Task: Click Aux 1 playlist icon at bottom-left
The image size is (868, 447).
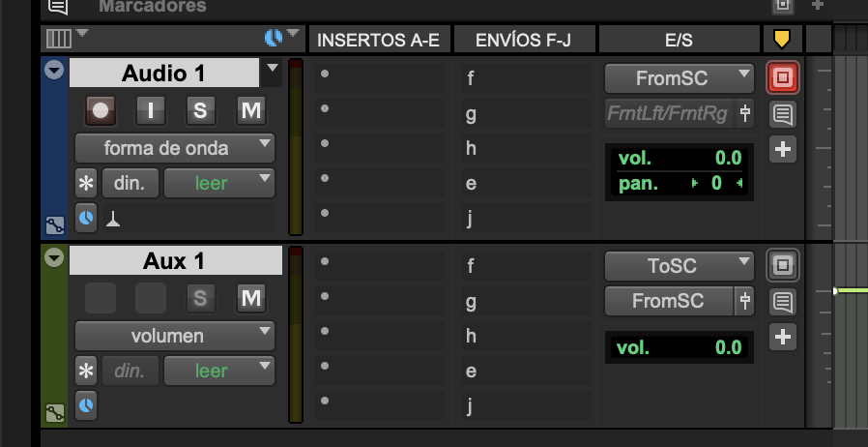Action: 54,413
